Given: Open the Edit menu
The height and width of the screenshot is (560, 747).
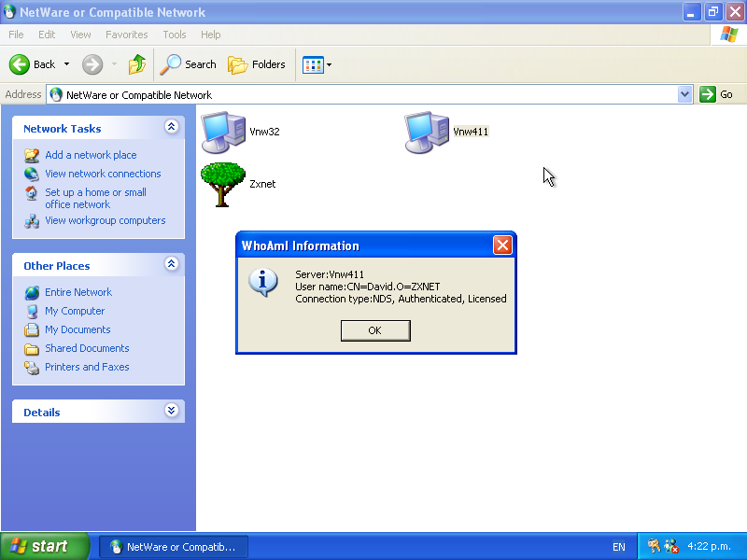Looking at the screenshot, I should click(x=47, y=35).
